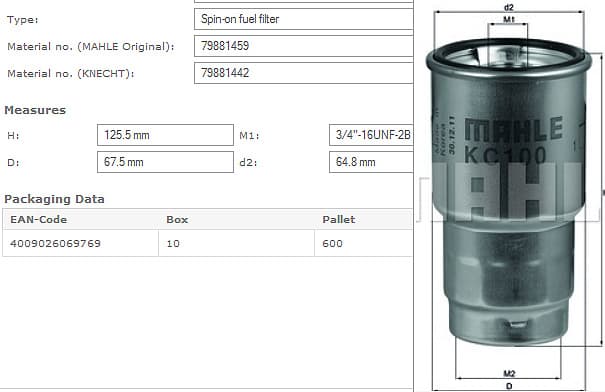The width and height of the screenshot is (605, 392).
Task: Click the "M1:" measure label
Action: [x=249, y=136]
